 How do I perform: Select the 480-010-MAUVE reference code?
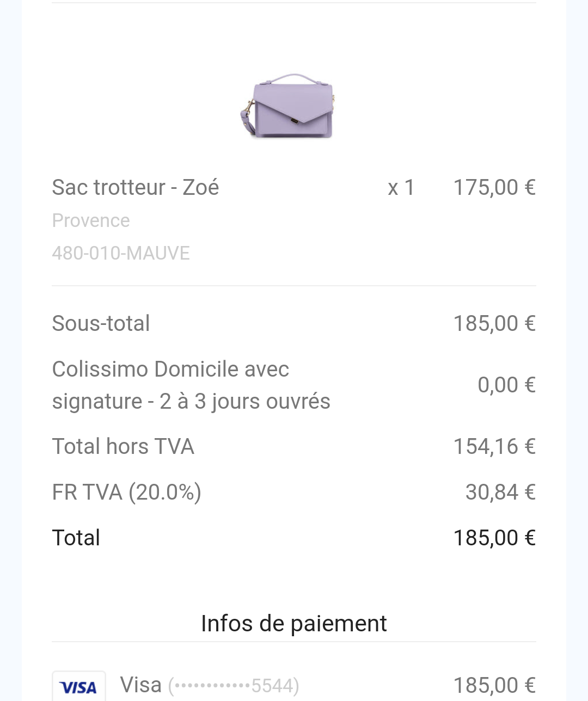point(121,253)
